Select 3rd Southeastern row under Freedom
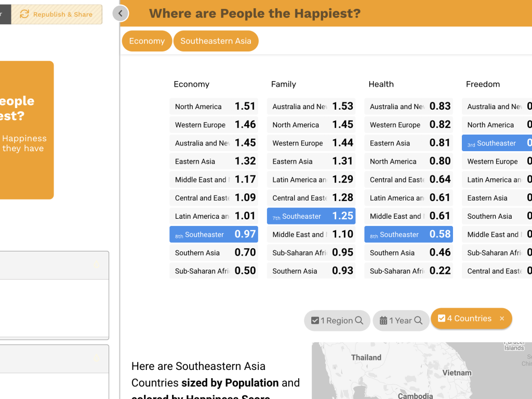 point(497,143)
